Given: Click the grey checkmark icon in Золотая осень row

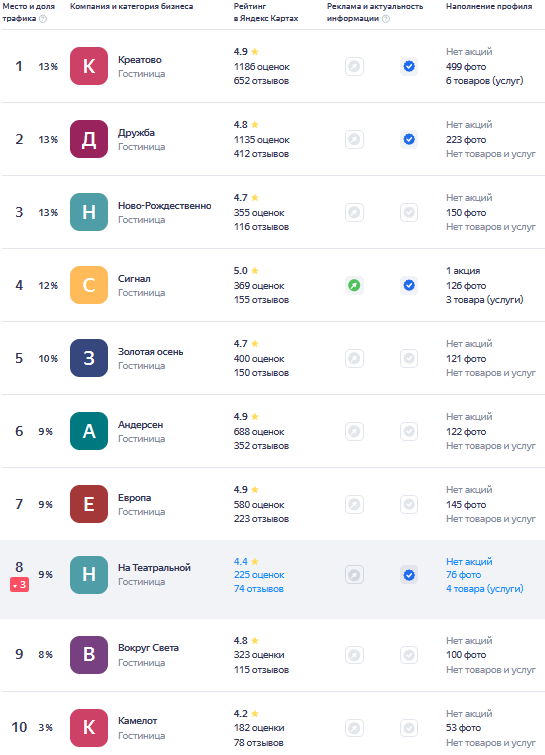Looking at the screenshot, I should coord(409,358).
